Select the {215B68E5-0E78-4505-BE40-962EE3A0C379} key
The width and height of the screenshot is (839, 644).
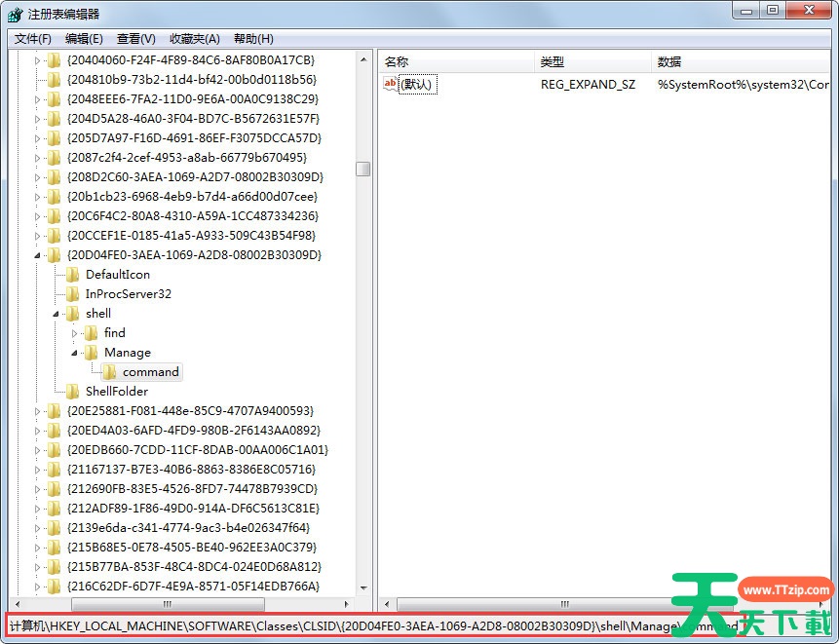pyautogui.click(x=192, y=548)
